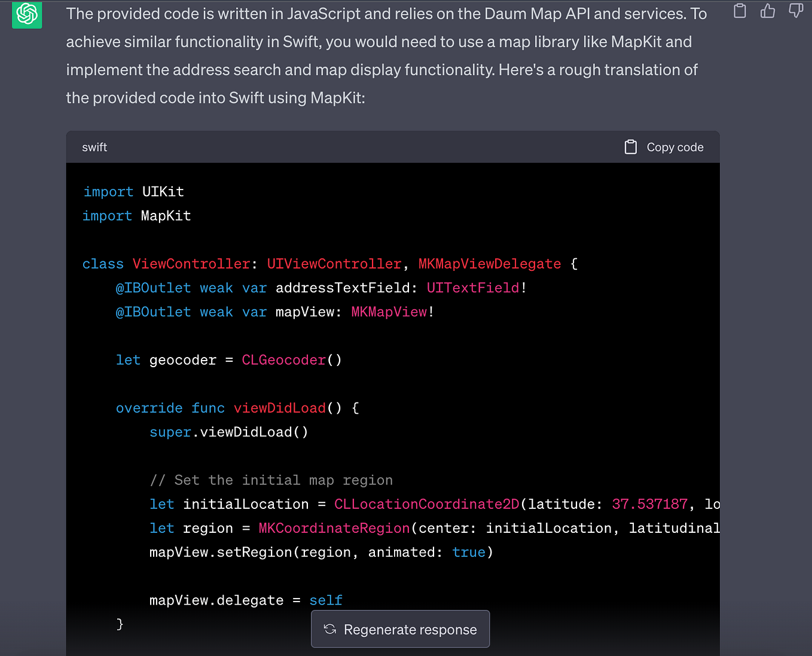Click the Regenerate response button
The width and height of the screenshot is (812, 656).
pyautogui.click(x=400, y=629)
